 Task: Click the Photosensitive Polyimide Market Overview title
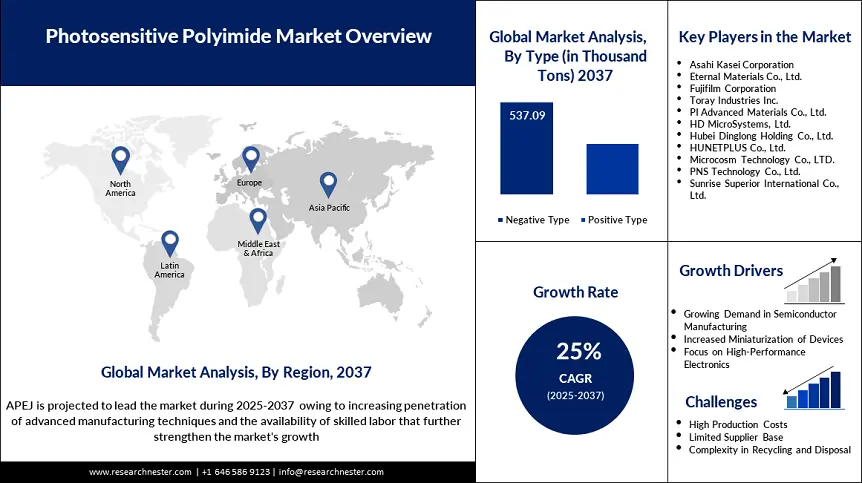tap(238, 37)
